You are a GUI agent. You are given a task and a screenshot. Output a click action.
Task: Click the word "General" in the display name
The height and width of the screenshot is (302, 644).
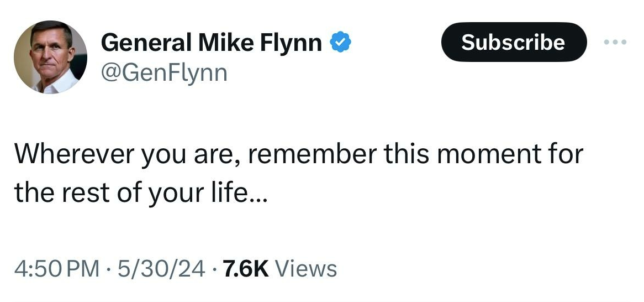point(146,43)
